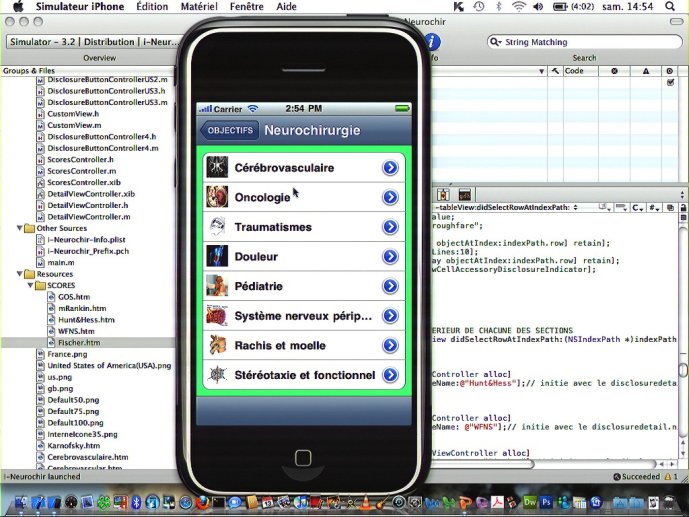Open Cérébrovasculaire disclosure arrow button
The height and width of the screenshot is (517, 689).
(x=390, y=168)
